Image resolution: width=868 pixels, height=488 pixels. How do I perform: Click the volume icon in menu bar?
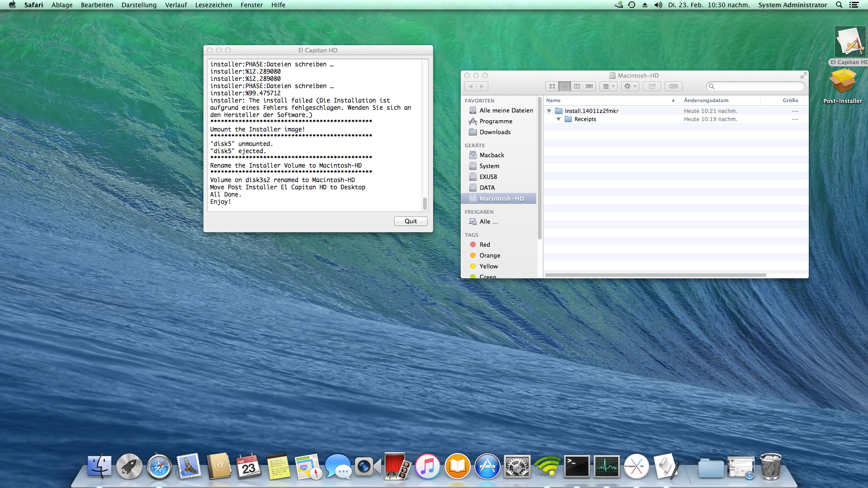(x=658, y=5)
